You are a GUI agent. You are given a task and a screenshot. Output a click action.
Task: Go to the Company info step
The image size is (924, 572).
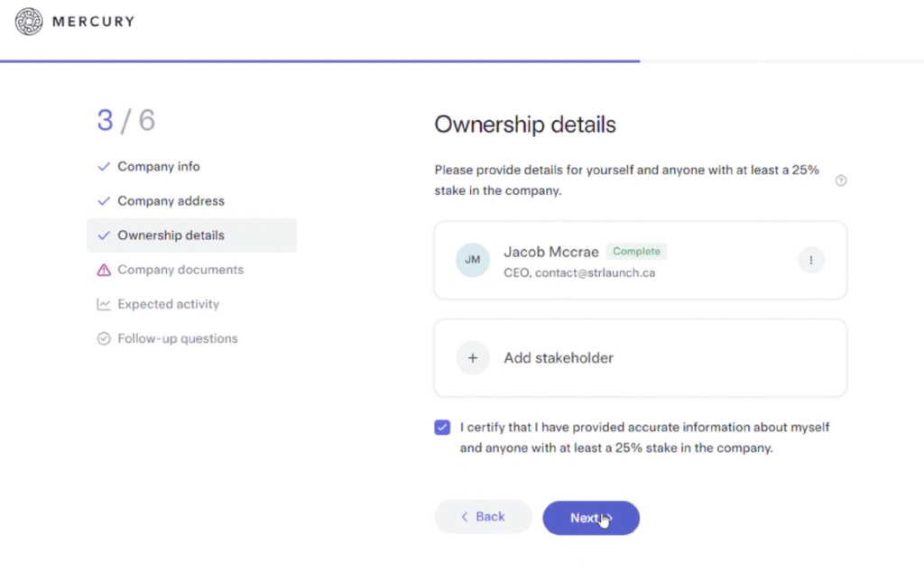coord(159,167)
